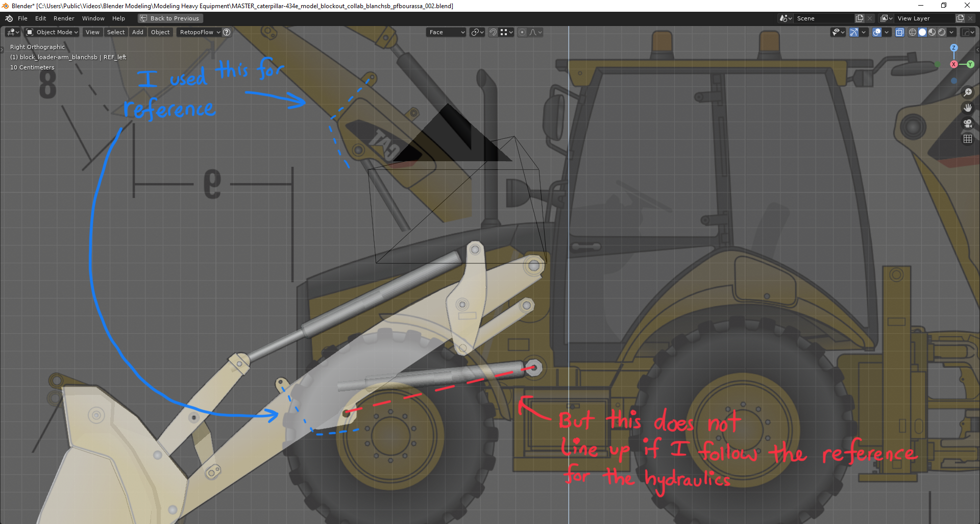Click the Blender icon in the title bar

click(x=6, y=6)
